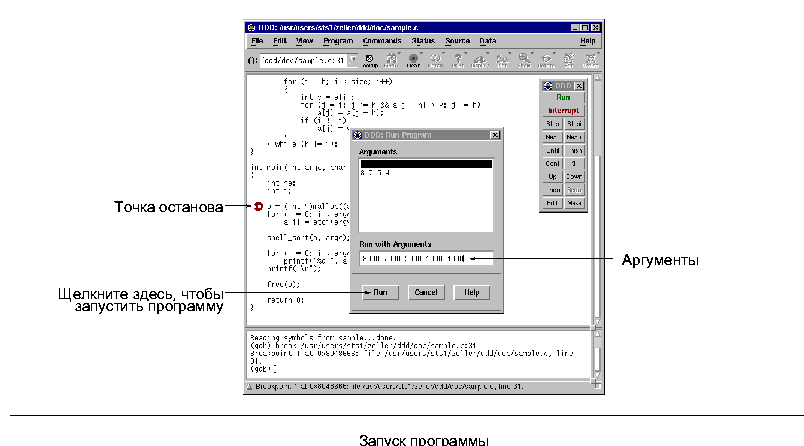The image size is (804, 446).
Task: Click the Clear breakpoint stop-sign toolbar icon
Action: click(x=413, y=60)
